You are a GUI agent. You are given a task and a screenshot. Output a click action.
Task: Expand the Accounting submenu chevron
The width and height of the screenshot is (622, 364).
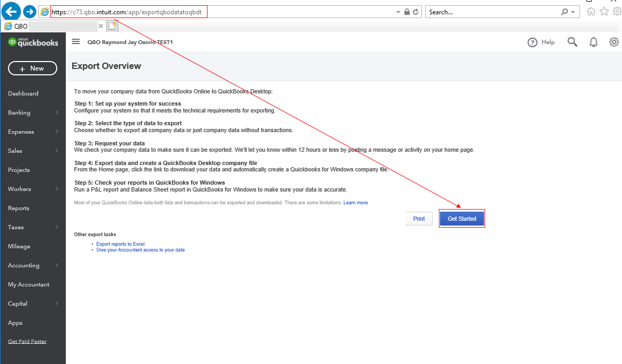pos(57,265)
